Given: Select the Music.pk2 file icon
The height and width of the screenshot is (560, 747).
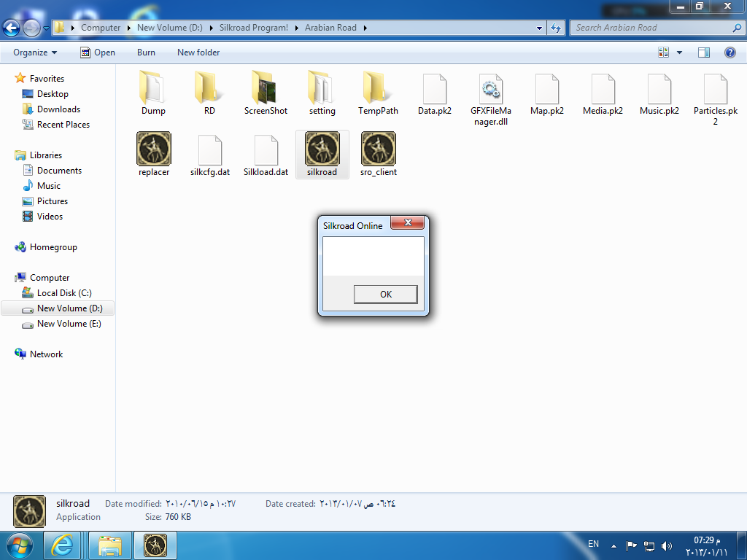Looking at the screenshot, I should 659,88.
